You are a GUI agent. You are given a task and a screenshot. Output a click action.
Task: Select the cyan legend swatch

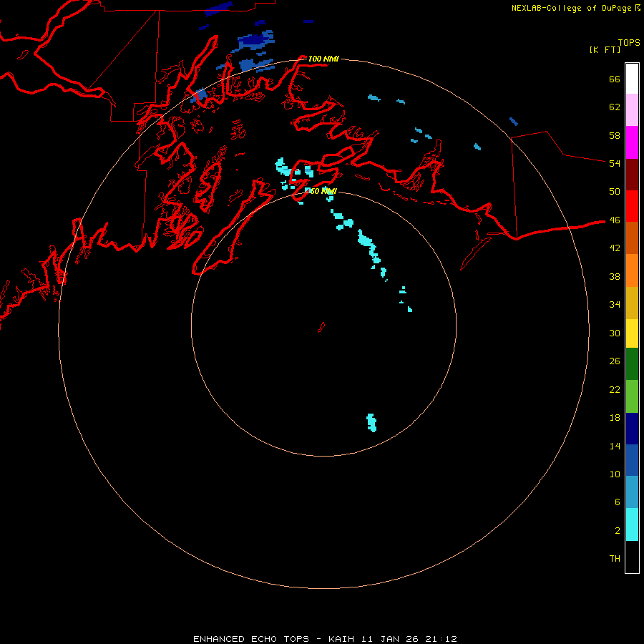(632, 525)
